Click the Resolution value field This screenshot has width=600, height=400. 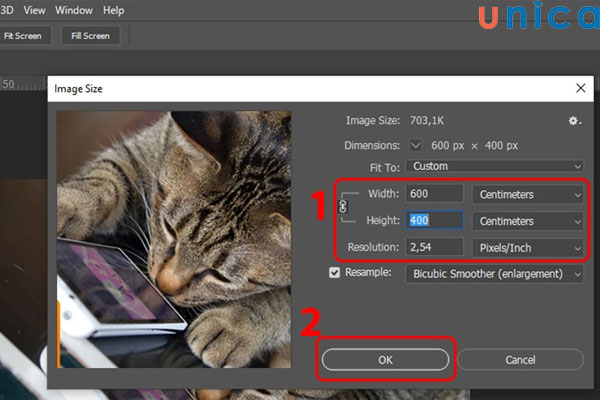pos(435,246)
